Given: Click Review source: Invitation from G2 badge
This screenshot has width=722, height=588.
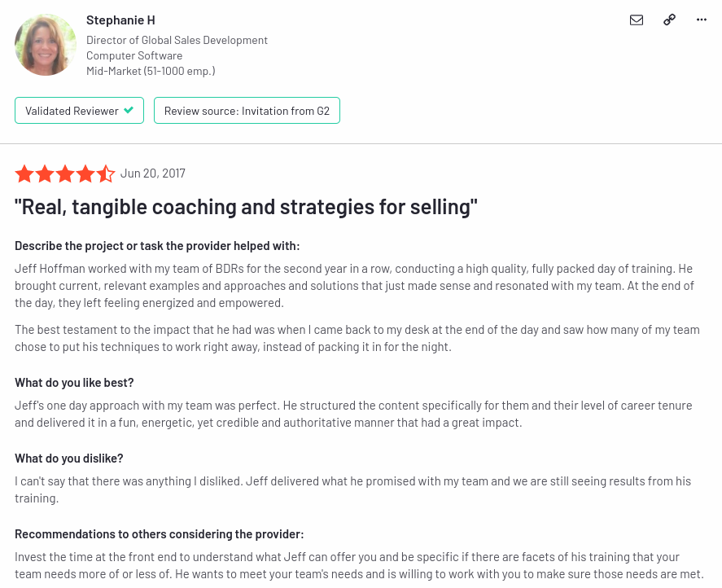Looking at the screenshot, I should [x=247, y=111].
